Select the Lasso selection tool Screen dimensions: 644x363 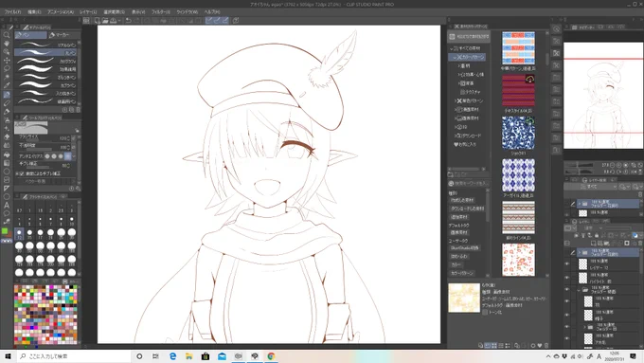point(7,68)
